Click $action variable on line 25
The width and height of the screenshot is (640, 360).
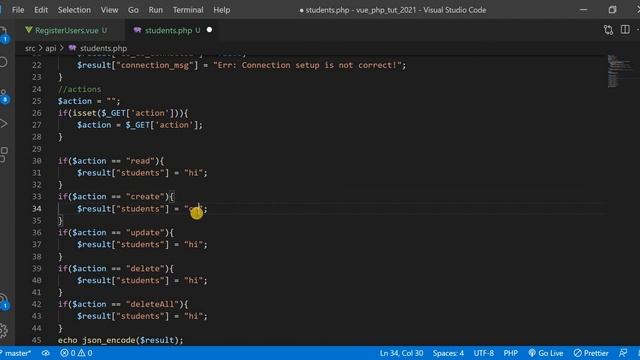[75, 101]
